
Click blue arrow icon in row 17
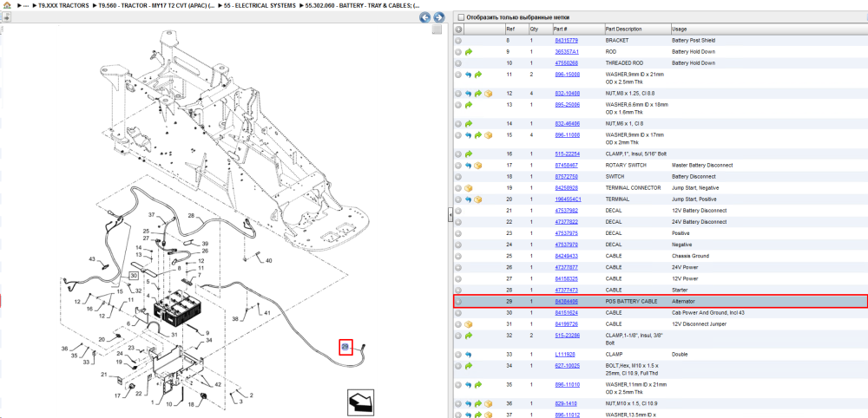(x=469, y=166)
